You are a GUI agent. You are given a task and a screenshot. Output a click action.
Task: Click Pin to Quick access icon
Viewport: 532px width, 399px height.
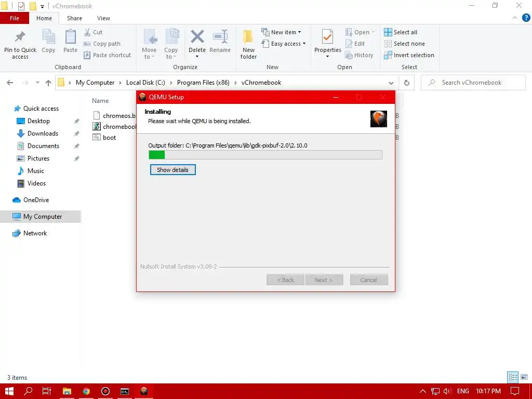pyautogui.click(x=20, y=37)
